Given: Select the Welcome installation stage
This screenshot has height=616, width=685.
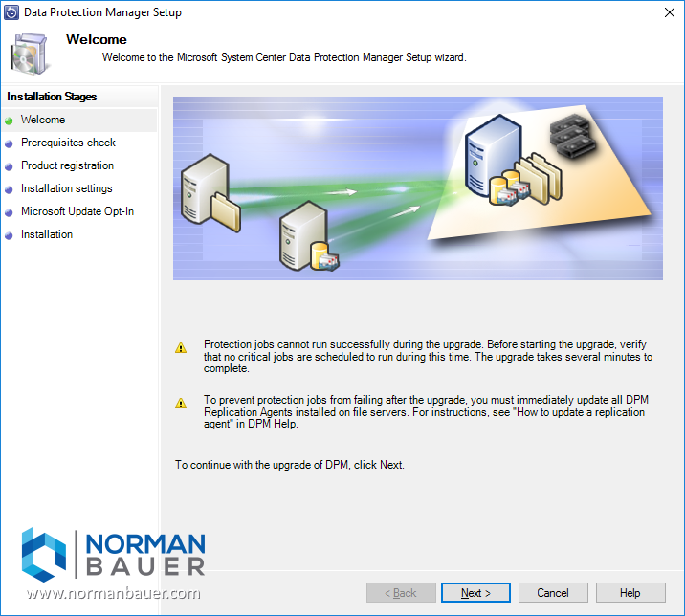Looking at the screenshot, I should pos(43,120).
